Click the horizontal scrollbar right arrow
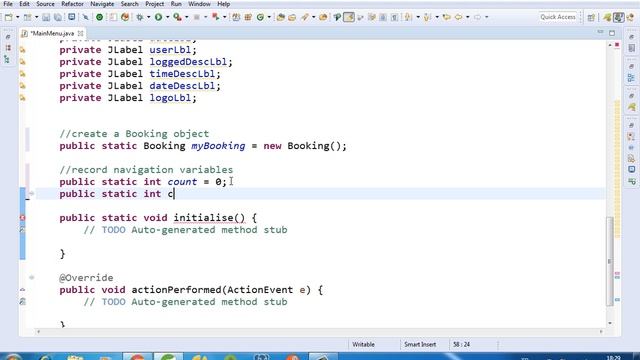The image size is (640, 360). 601,332
